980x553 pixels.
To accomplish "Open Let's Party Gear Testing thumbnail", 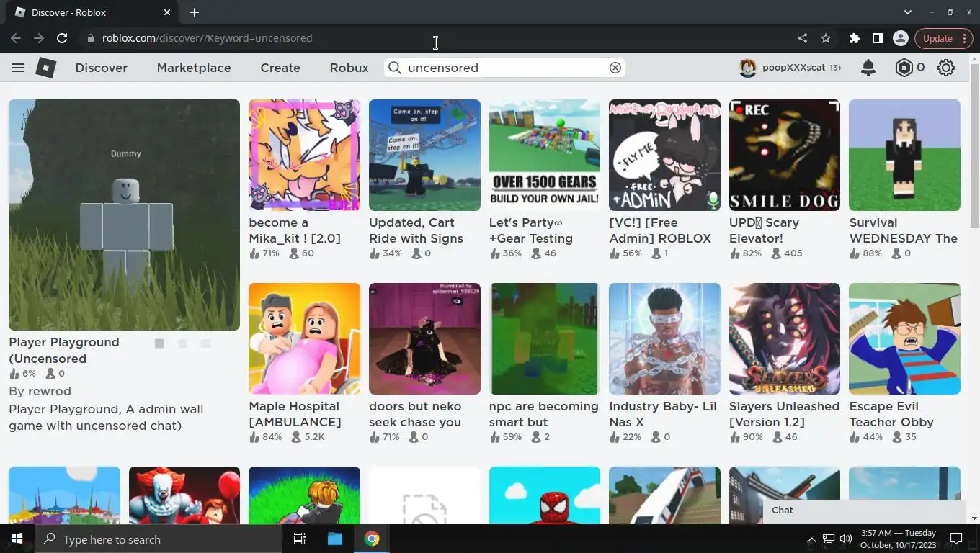I will pos(544,155).
